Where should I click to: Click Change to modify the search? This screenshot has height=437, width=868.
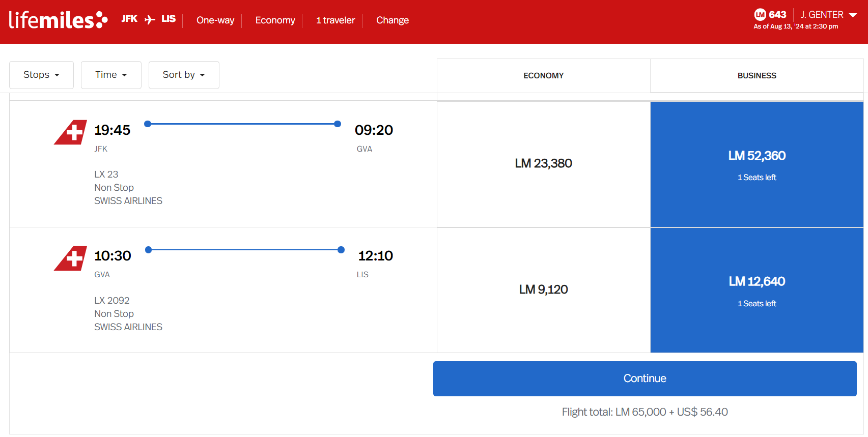click(x=392, y=20)
